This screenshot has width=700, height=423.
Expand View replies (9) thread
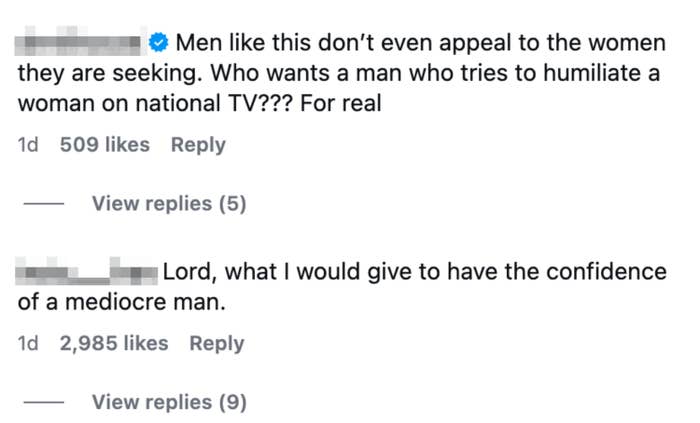coord(168,402)
